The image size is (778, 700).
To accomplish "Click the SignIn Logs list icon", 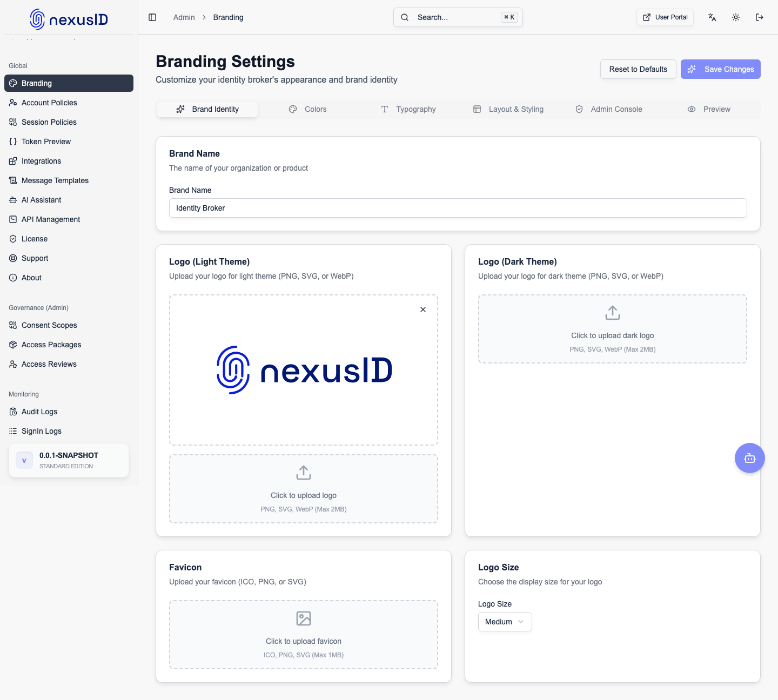I will click(13, 431).
